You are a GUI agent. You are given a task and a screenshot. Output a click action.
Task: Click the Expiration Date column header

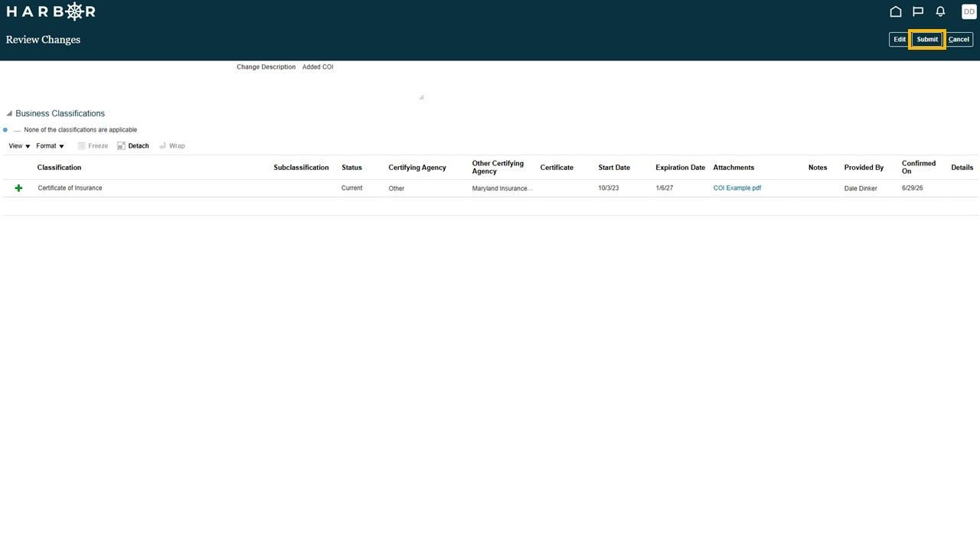tap(680, 168)
